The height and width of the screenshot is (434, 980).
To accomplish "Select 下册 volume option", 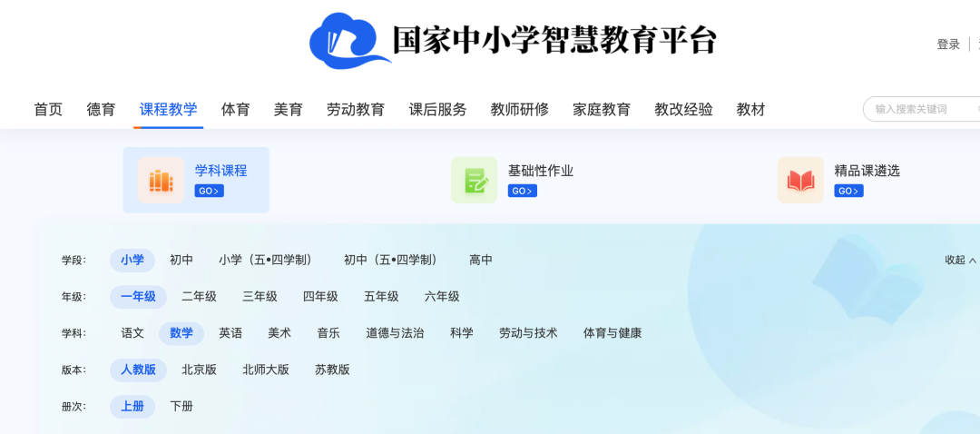I will 181,407.
